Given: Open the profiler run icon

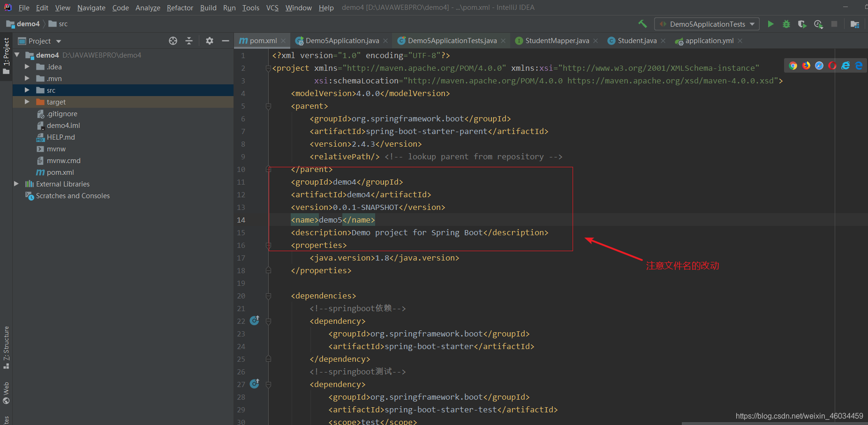Looking at the screenshot, I should coord(818,24).
